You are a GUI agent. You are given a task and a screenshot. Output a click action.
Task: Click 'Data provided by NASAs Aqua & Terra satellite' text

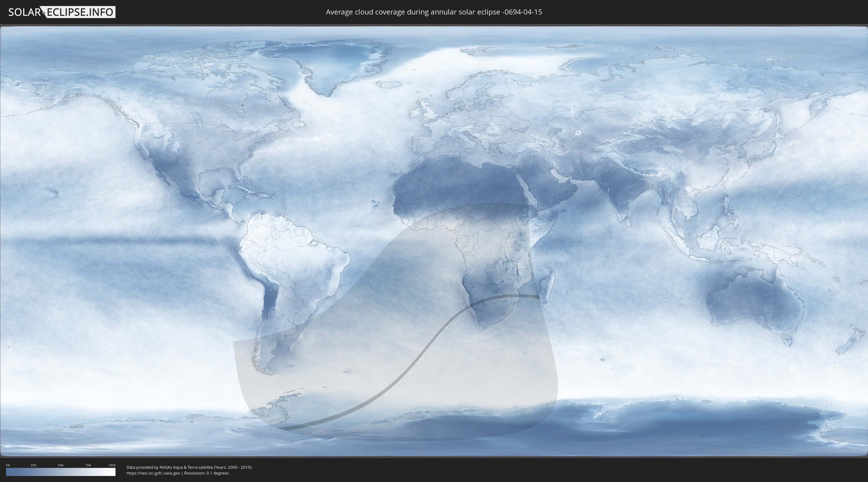pyautogui.click(x=170, y=467)
